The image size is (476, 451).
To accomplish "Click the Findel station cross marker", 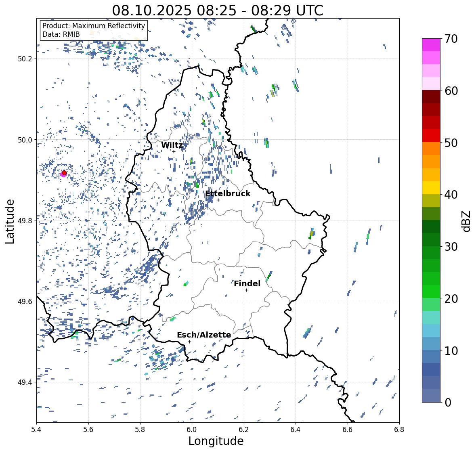I will point(247,290).
